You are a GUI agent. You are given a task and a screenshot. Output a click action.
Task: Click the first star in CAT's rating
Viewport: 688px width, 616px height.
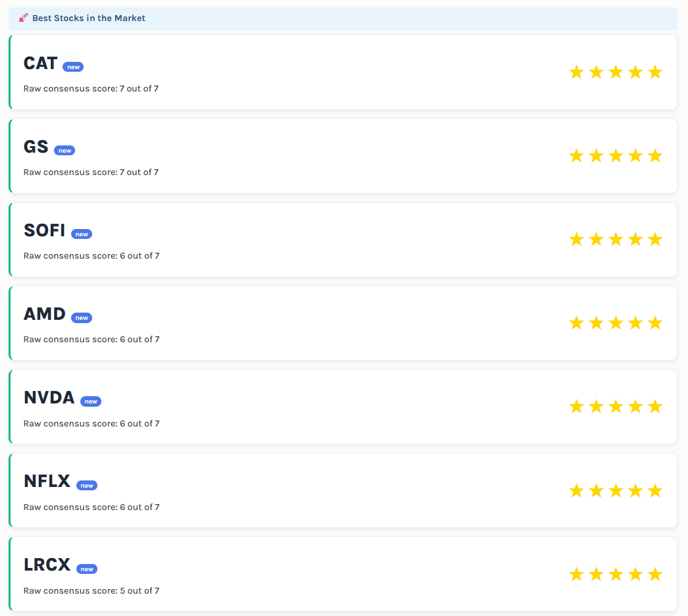[576, 72]
